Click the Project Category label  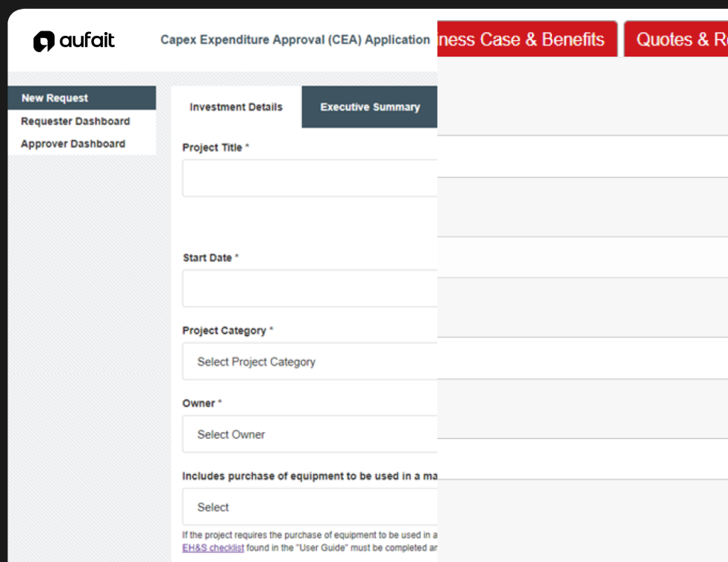coord(225,330)
